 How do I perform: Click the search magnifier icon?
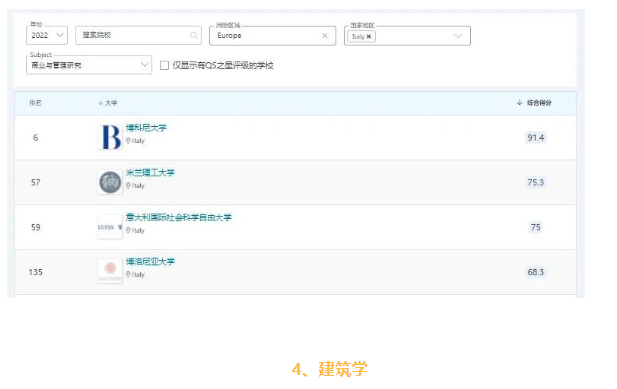click(x=193, y=35)
